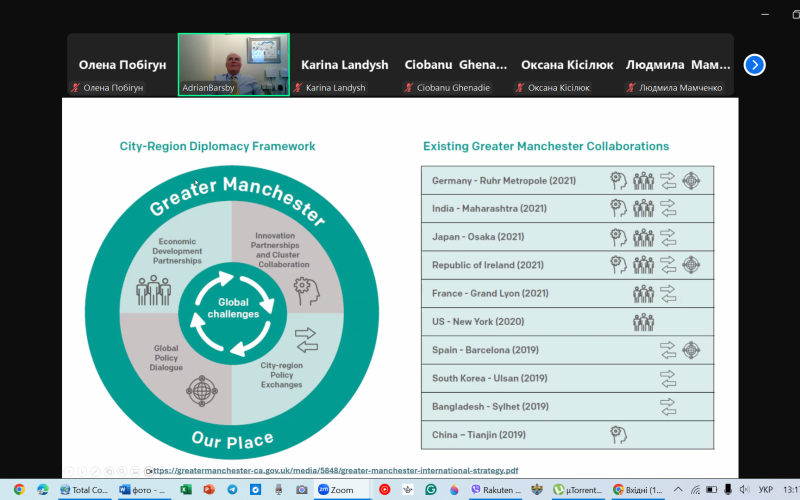Click the City-Region Diplomacy Framework heading

[x=217, y=146]
